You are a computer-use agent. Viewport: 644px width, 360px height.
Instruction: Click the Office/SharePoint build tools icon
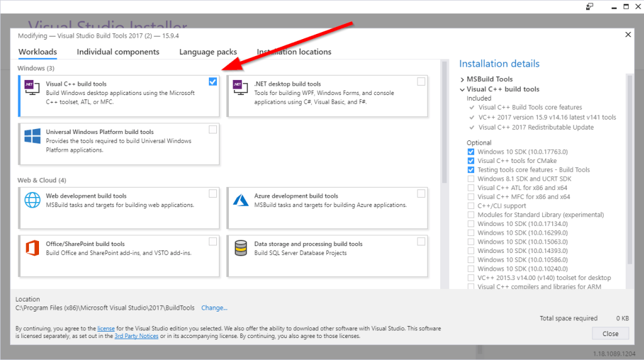coord(32,248)
